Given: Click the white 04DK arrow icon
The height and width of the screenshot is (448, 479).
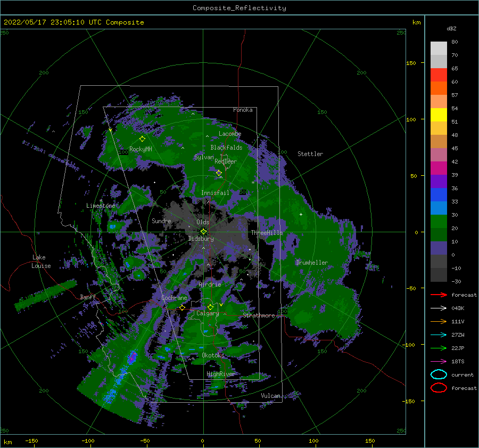Looking at the screenshot, I should pyautogui.click(x=439, y=308).
